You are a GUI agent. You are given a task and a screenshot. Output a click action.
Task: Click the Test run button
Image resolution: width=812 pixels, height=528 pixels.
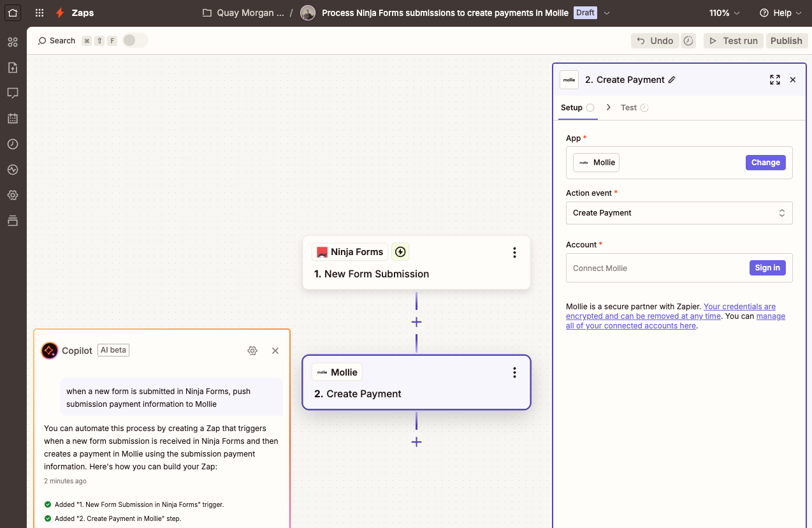point(734,41)
